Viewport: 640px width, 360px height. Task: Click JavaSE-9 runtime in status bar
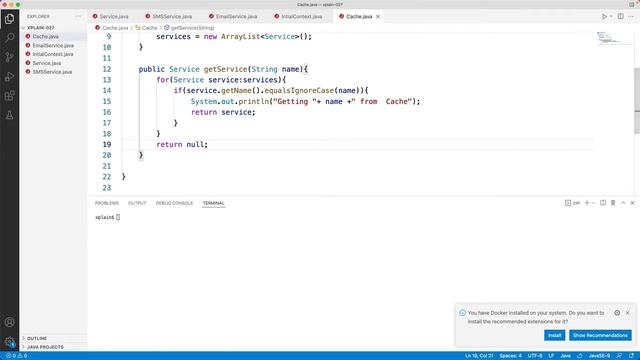[x=599, y=356]
